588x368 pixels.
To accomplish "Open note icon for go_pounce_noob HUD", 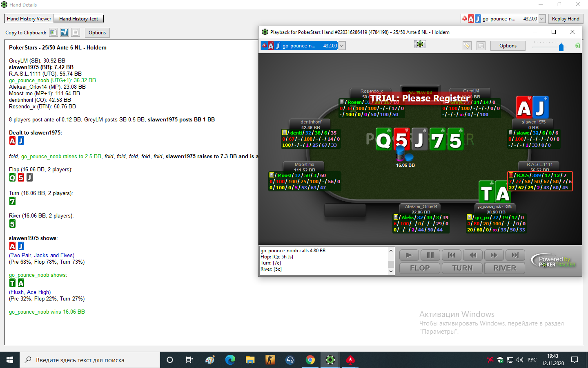I will pos(469,217).
